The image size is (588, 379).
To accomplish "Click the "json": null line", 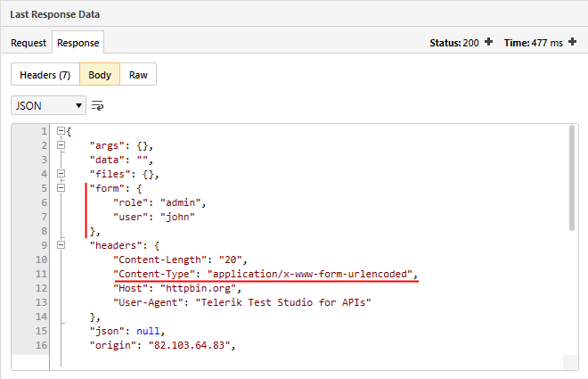I will point(127,331).
